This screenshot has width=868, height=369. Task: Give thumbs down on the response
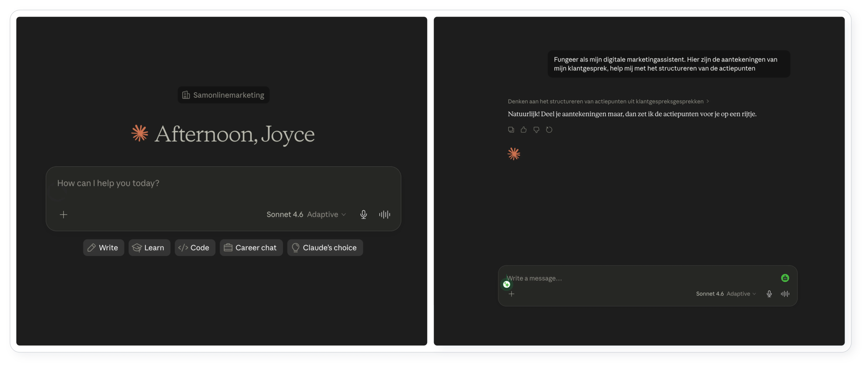click(536, 130)
